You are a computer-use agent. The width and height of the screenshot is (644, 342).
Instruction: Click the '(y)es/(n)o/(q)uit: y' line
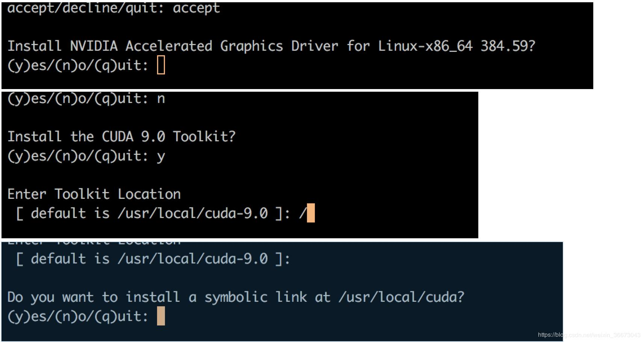point(86,156)
